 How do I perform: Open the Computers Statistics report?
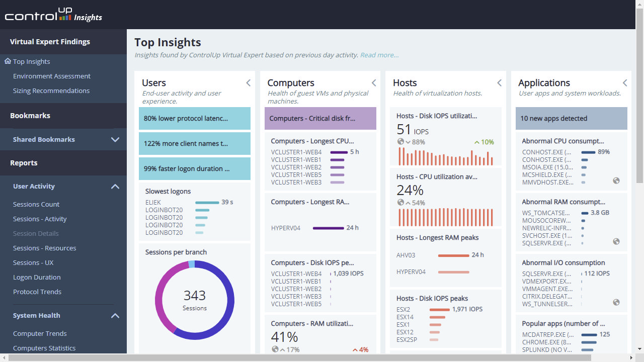point(44,348)
